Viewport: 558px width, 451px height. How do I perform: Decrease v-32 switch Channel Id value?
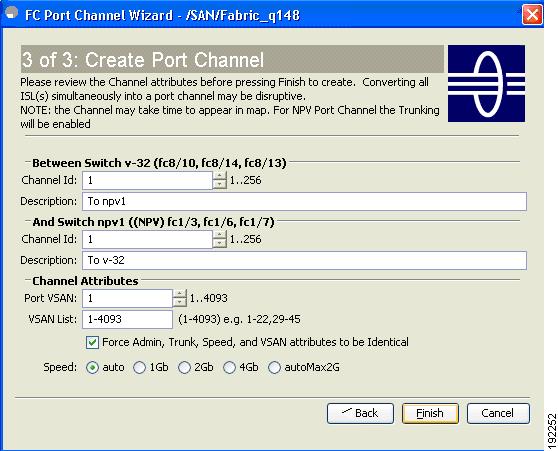tap(220, 184)
